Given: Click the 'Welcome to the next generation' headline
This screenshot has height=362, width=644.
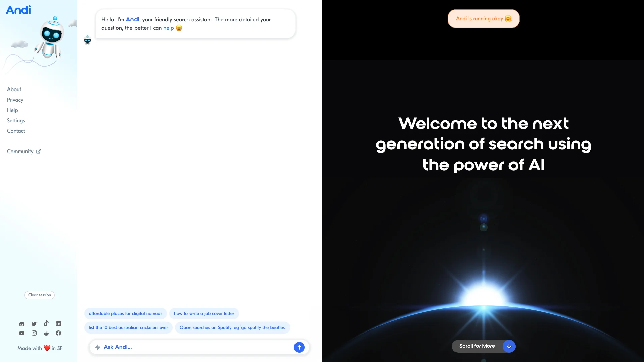Looking at the screenshot, I should click(483, 144).
